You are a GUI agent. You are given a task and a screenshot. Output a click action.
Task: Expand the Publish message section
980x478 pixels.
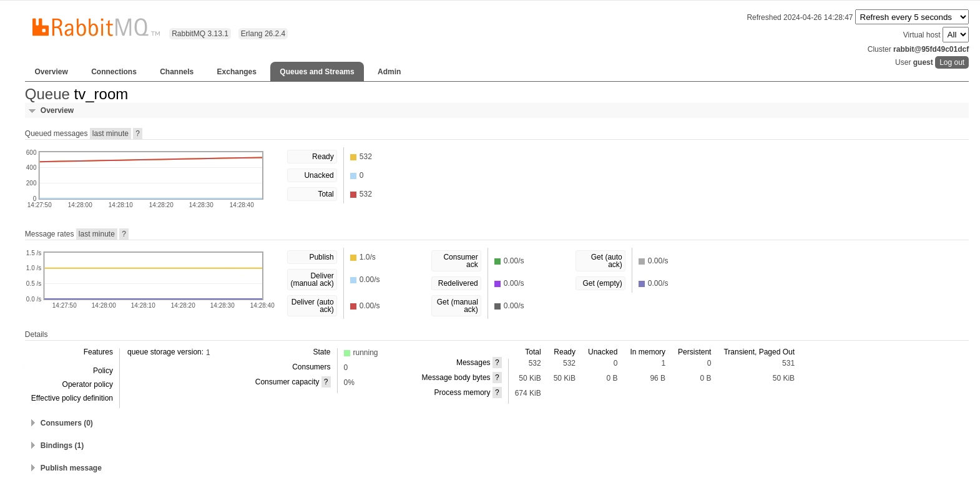tap(71, 468)
